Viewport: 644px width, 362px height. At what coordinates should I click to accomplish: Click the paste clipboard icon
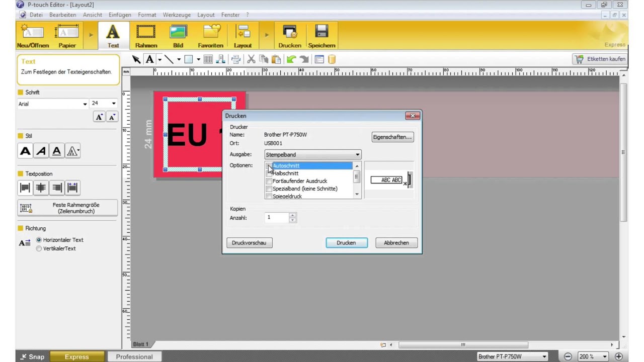click(x=276, y=59)
